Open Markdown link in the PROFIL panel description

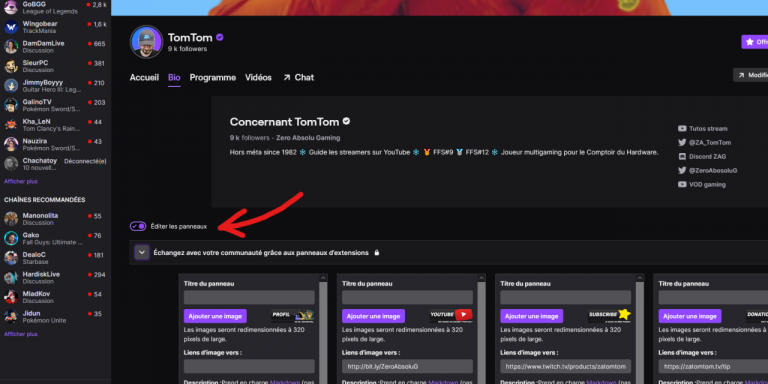pyautogui.click(x=284, y=382)
